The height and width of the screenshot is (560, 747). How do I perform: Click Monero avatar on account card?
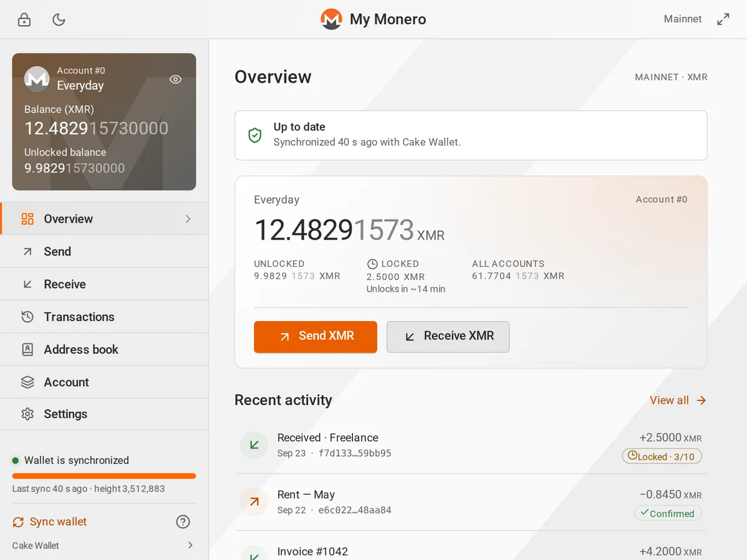click(37, 78)
